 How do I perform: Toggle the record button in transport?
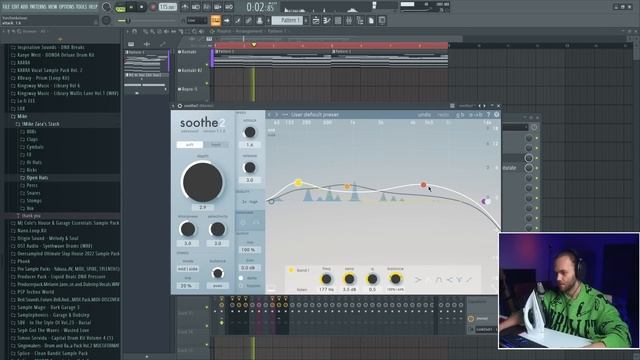pyautogui.click(x=153, y=7)
